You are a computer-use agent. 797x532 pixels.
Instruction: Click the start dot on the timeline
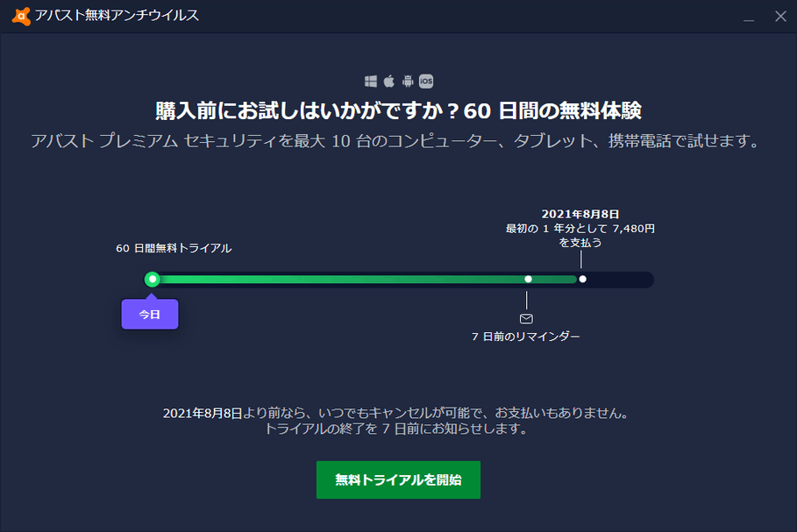coord(153,279)
